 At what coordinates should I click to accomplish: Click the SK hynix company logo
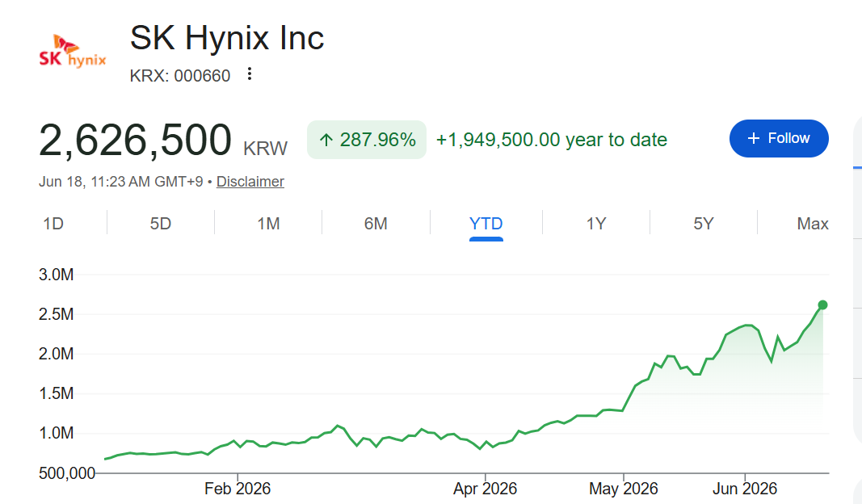(x=73, y=52)
